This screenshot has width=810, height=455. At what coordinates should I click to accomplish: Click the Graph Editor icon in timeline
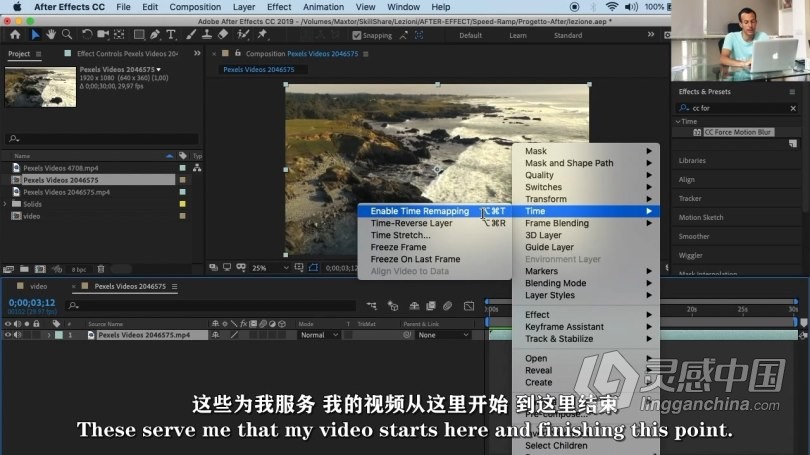[469, 306]
